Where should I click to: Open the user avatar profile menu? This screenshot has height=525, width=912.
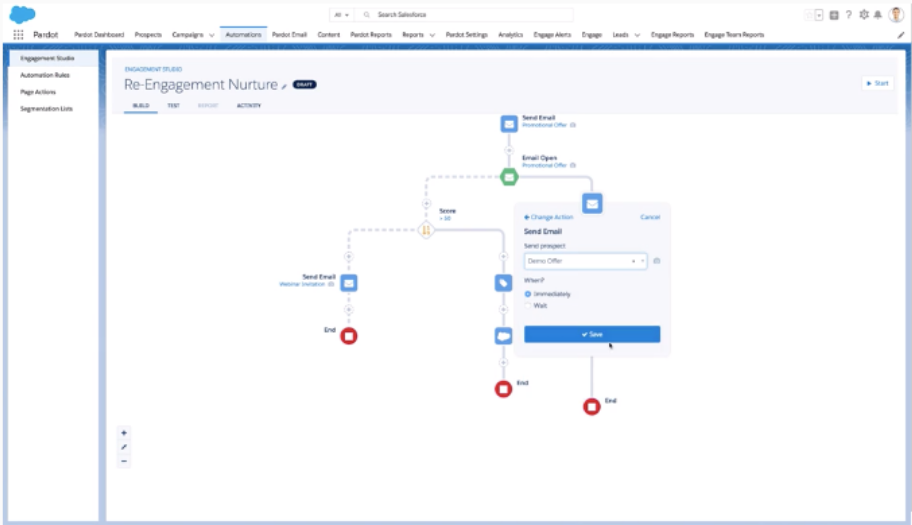(x=896, y=14)
